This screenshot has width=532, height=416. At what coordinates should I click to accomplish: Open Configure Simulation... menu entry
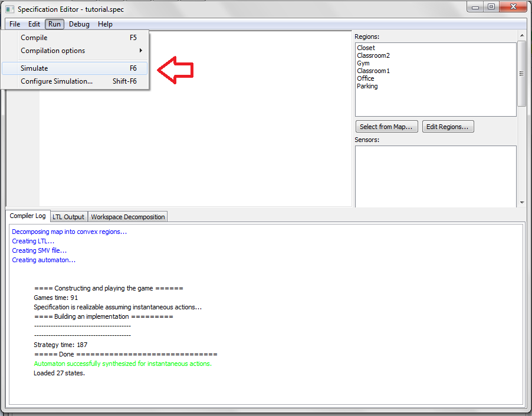(x=75, y=81)
